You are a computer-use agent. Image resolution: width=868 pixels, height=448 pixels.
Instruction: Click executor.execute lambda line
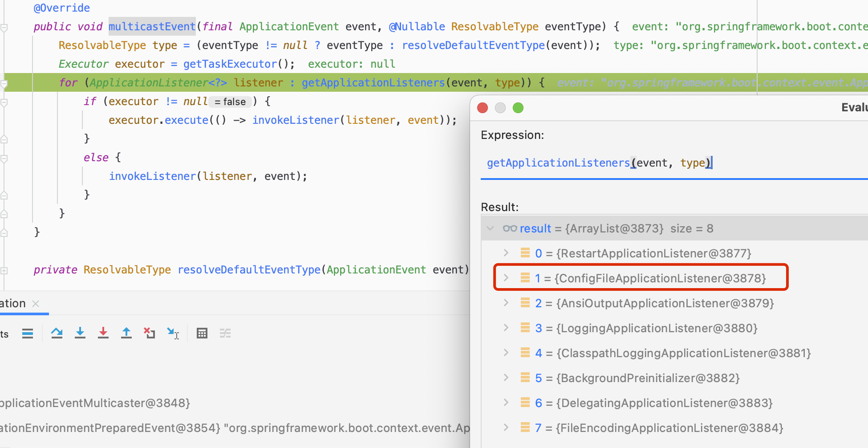click(283, 120)
